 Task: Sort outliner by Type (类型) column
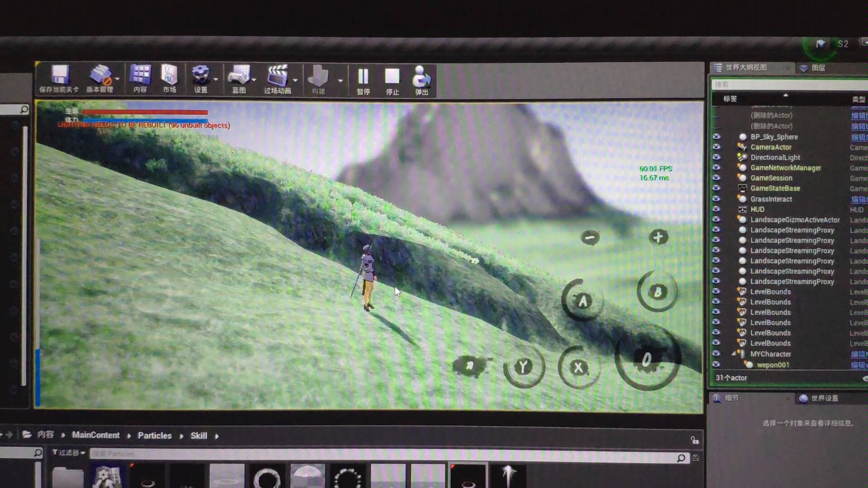[x=858, y=99]
